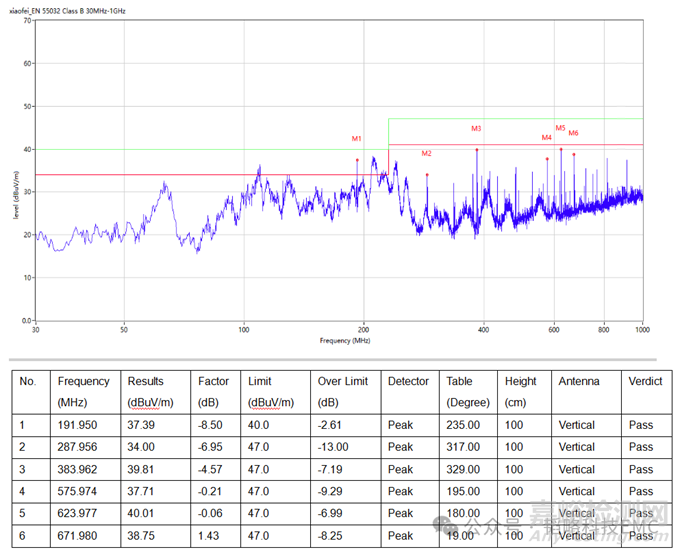The image size is (680, 554).
Task: Select the Over Limit column header
Action: 344,381
